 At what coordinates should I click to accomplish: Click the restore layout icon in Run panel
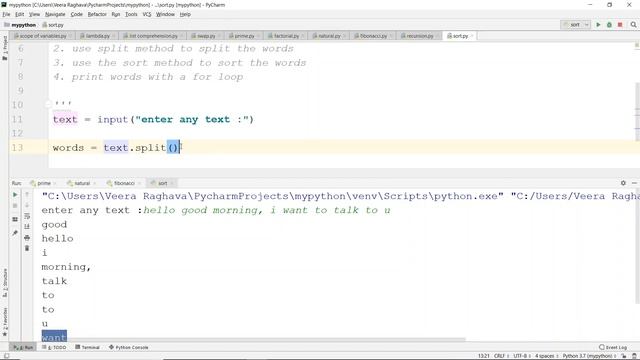click(15, 220)
